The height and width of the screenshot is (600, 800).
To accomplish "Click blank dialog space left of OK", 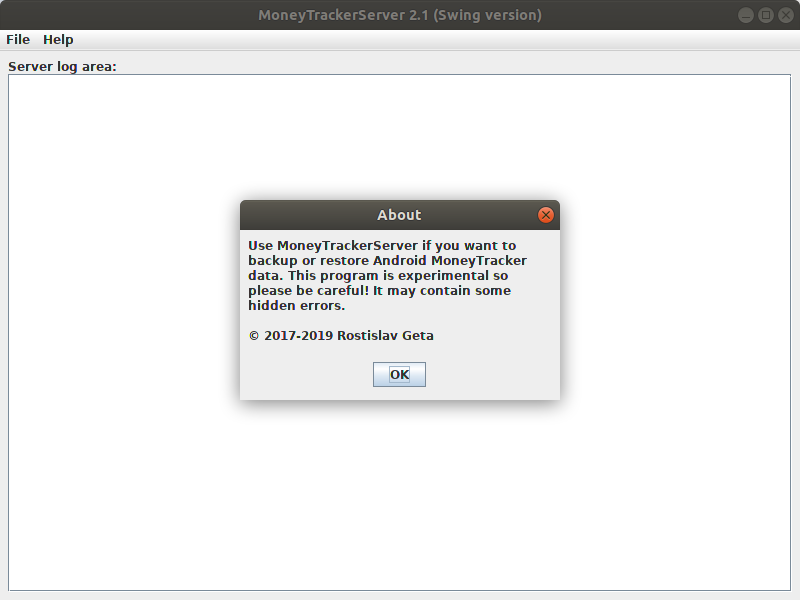I will (306, 374).
